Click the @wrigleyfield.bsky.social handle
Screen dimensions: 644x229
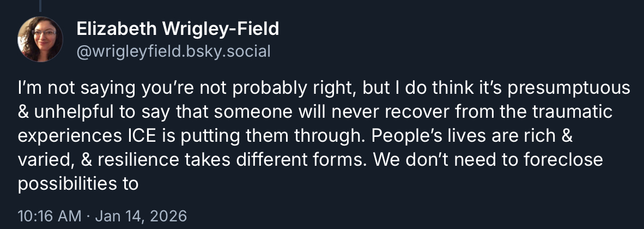[173, 52]
